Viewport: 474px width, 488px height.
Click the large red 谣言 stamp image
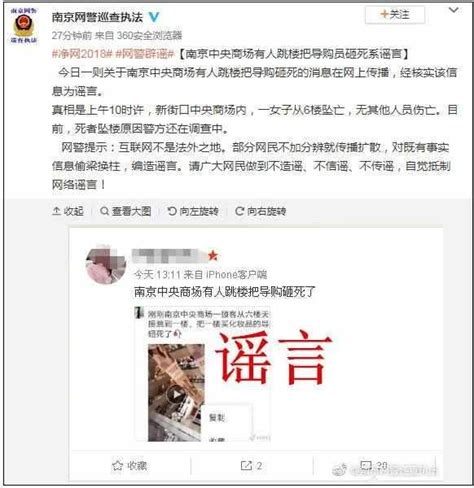click(273, 358)
